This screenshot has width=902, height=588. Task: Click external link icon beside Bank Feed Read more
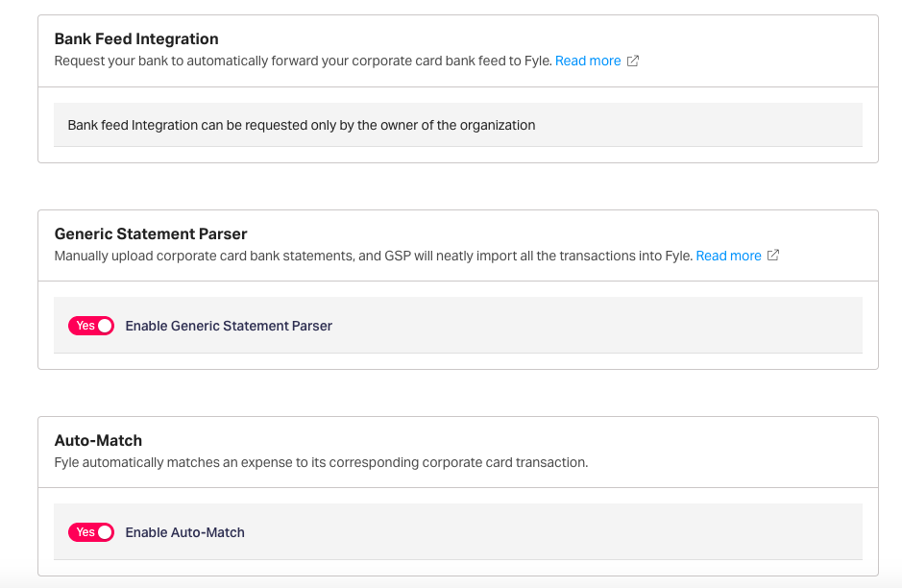point(633,61)
